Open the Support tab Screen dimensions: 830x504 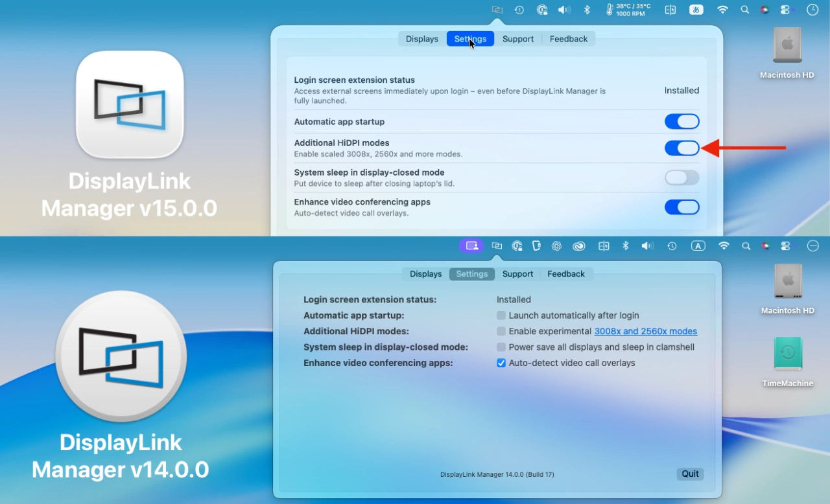coord(517,38)
